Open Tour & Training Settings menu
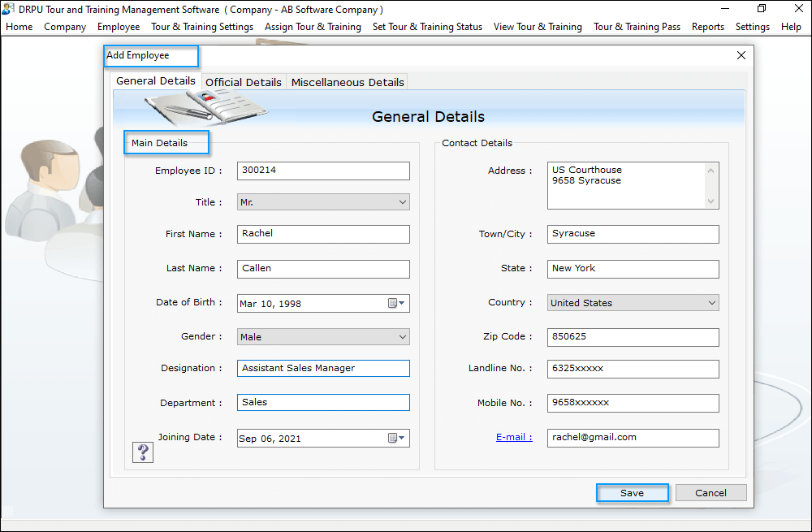The height and width of the screenshot is (532, 812). (202, 27)
